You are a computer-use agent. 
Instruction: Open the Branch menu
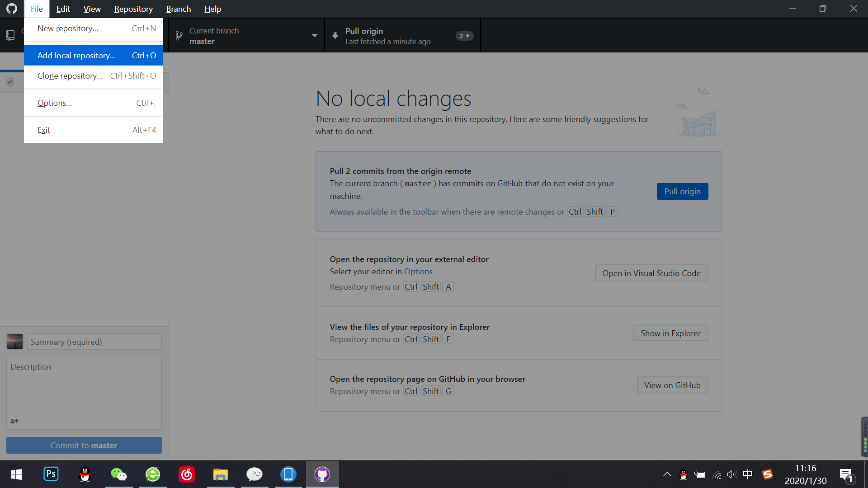[178, 9]
